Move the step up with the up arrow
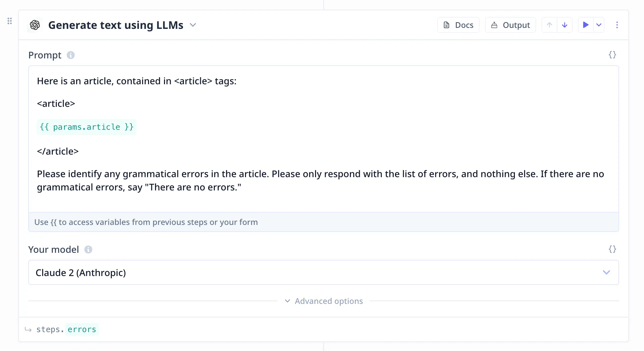644x351 pixels. 549,25
